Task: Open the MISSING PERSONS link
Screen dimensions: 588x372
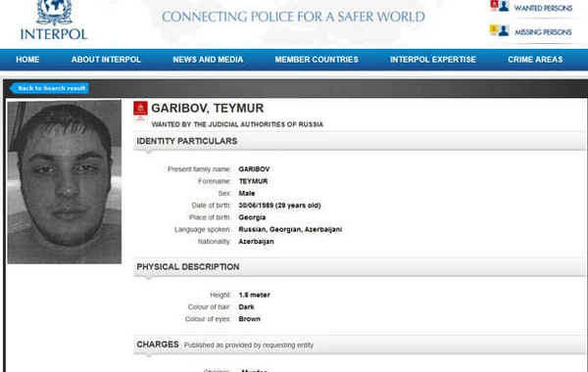Action: pyautogui.click(x=543, y=32)
